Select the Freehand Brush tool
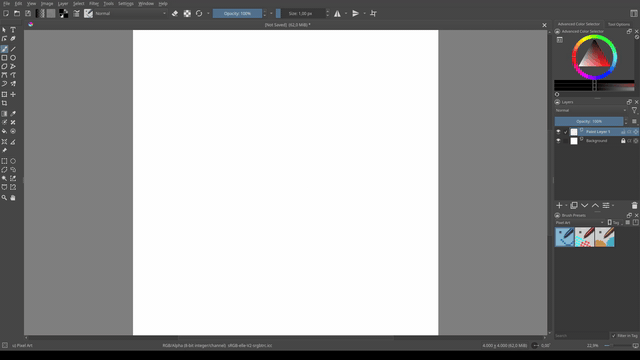This screenshot has width=640, height=360. [4, 49]
